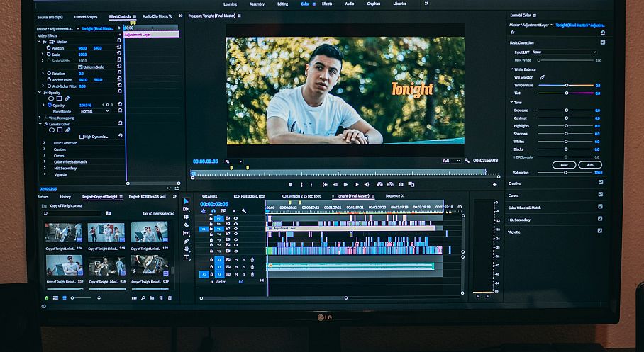
Task: Click the Temperature slider handle
Action: 567,85
